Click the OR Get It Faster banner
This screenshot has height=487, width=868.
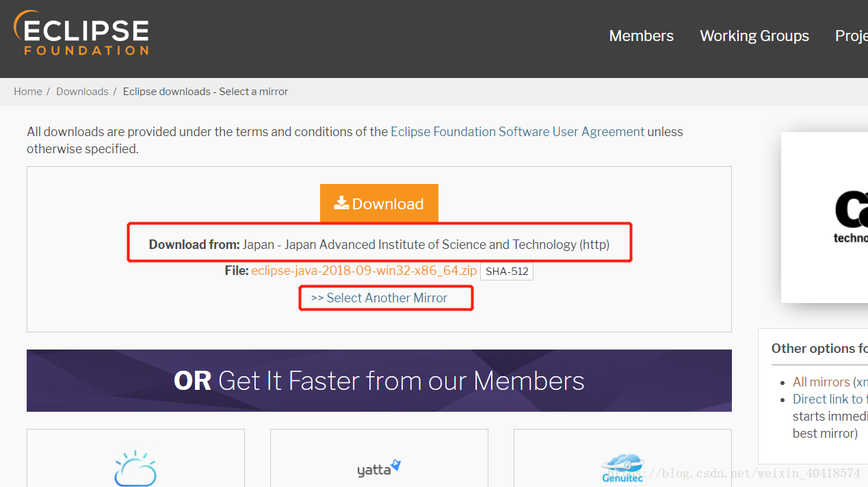coord(379,381)
